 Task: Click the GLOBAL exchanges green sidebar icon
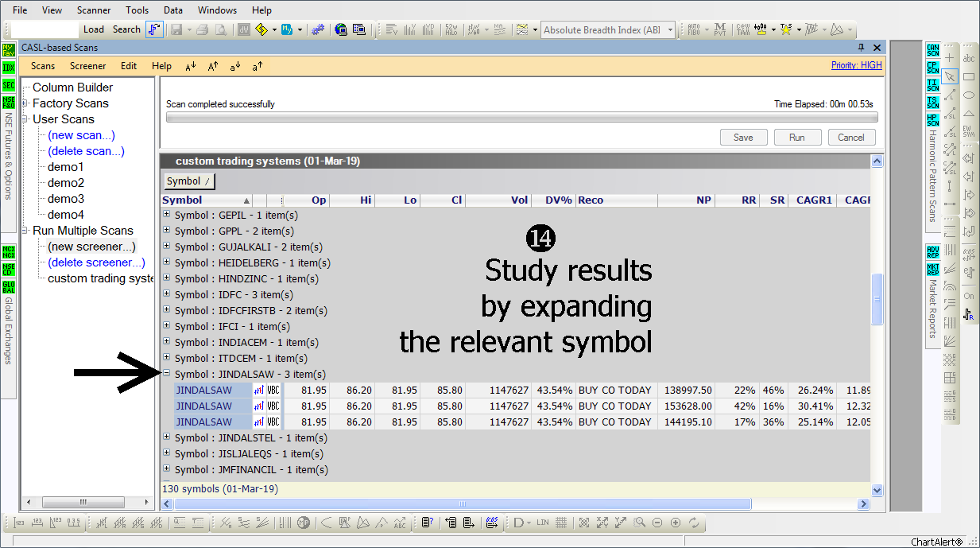pos(9,287)
